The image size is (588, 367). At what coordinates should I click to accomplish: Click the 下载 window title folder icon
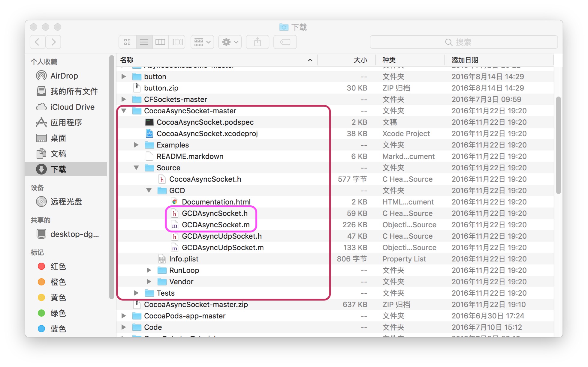pyautogui.click(x=284, y=27)
